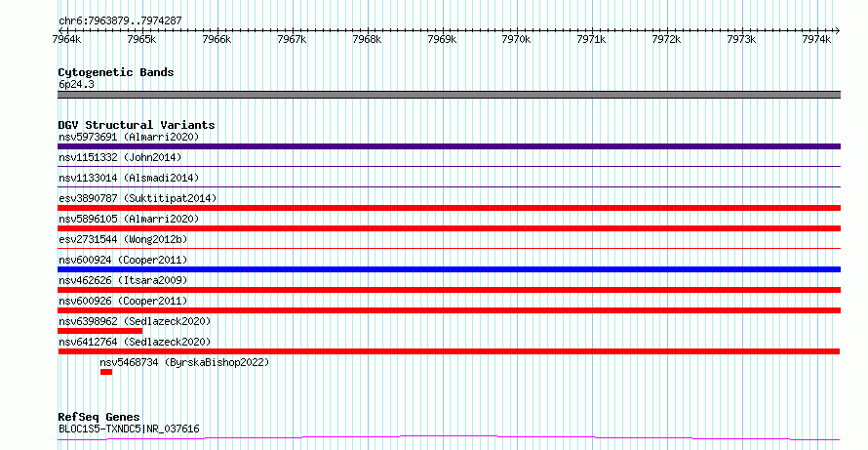Screen dimensions: 868x450
Task: Select the nsv1133014 (Alsmadi2014) variant line
Action: click(x=449, y=186)
